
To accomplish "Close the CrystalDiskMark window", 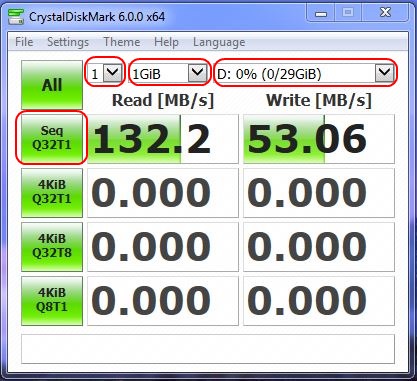I will click(x=385, y=13).
